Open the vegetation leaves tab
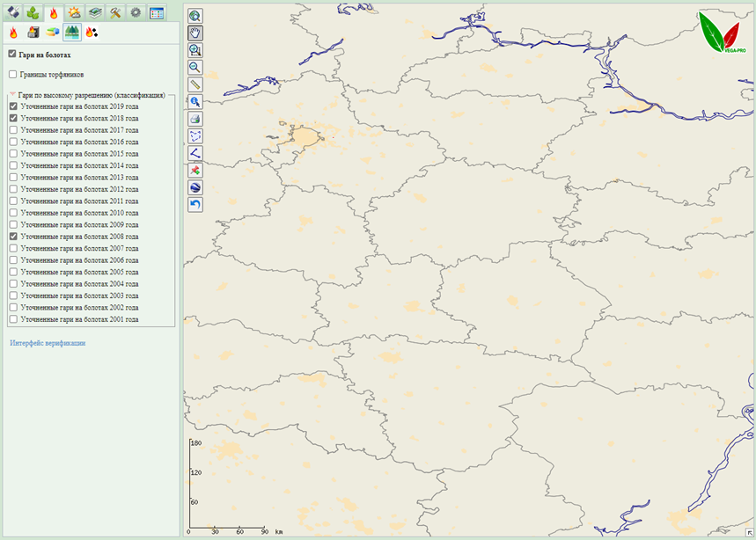This screenshot has width=756, height=540. [33, 12]
